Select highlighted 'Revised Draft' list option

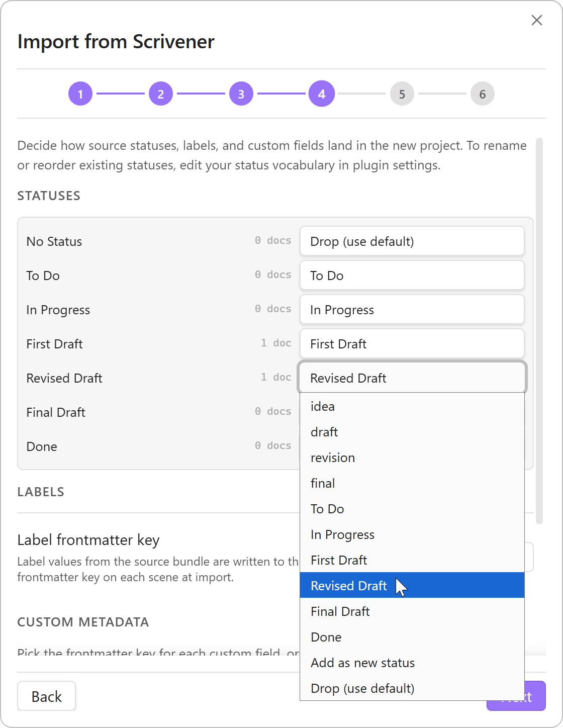tap(412, 585)
